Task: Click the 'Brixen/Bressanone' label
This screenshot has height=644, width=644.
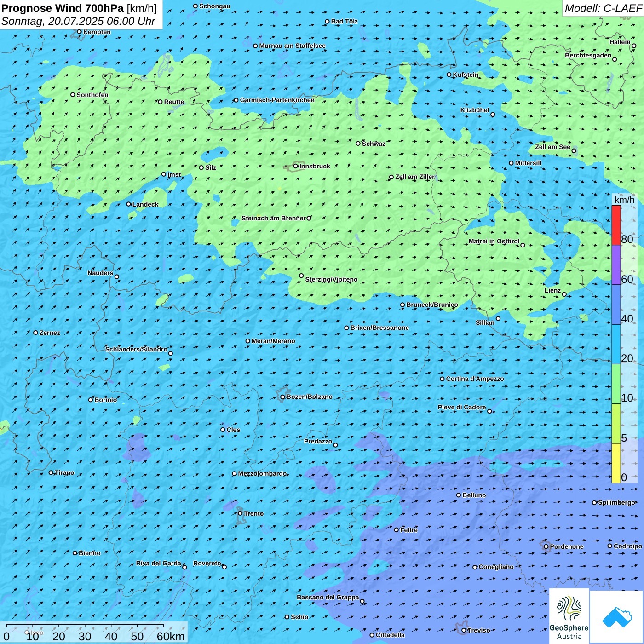Action: click(x=379, y=328)
